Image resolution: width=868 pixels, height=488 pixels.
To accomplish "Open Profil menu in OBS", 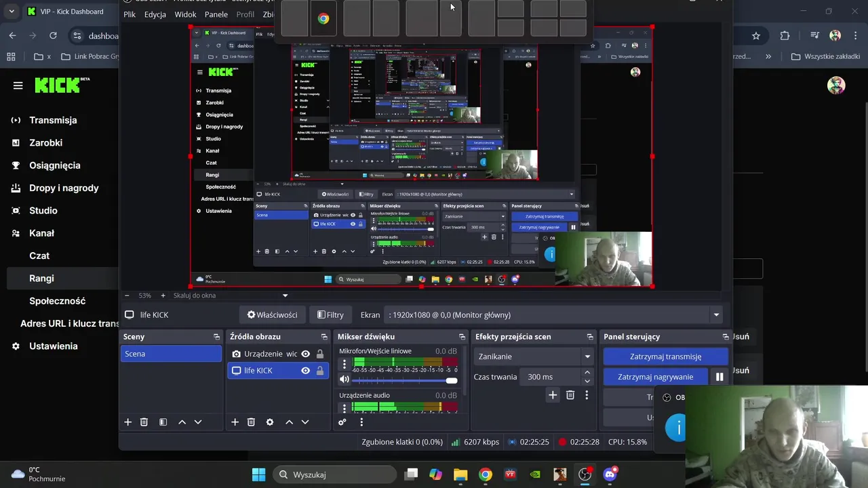I will [x=245, y=14].
